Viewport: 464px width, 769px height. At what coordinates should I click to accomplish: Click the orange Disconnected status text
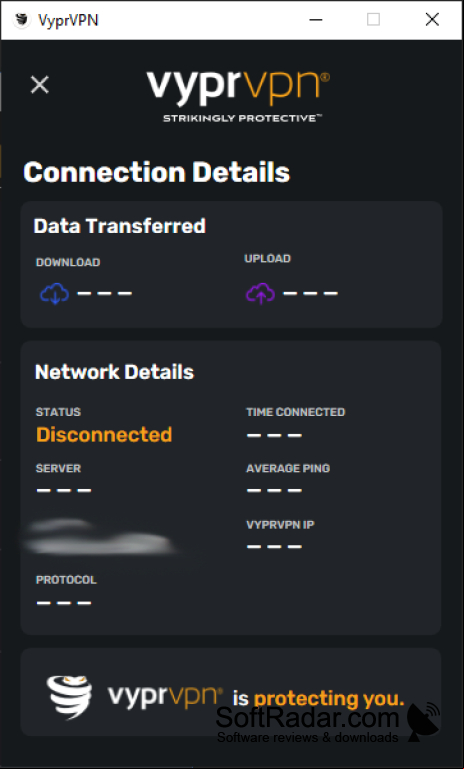click(104, 435)
